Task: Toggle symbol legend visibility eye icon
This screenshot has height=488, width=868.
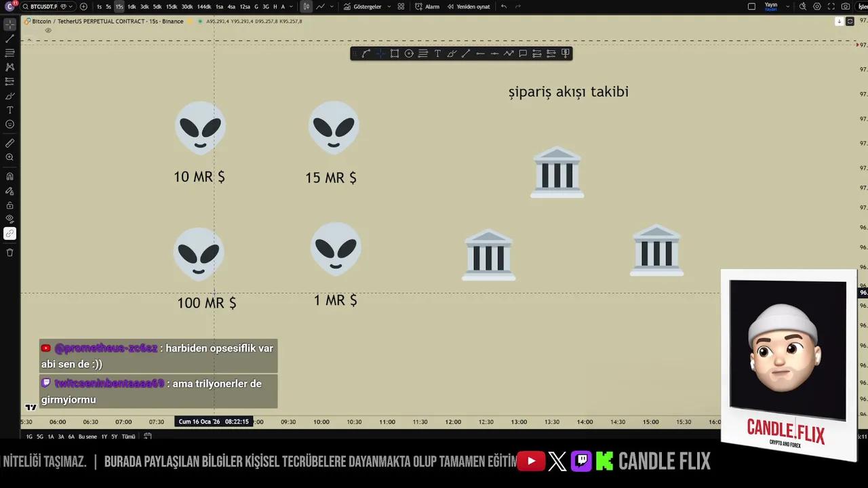Action: [48, 30]
